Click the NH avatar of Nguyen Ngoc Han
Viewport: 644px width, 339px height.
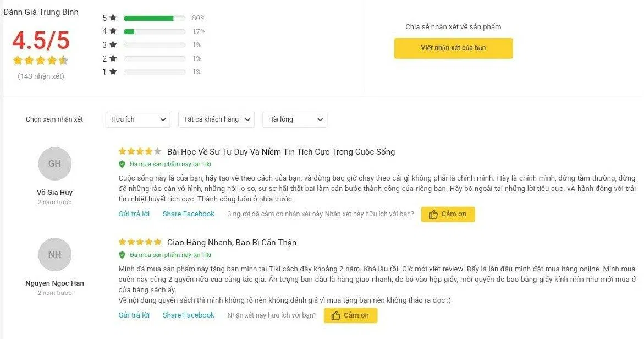[x=54, y=254]
